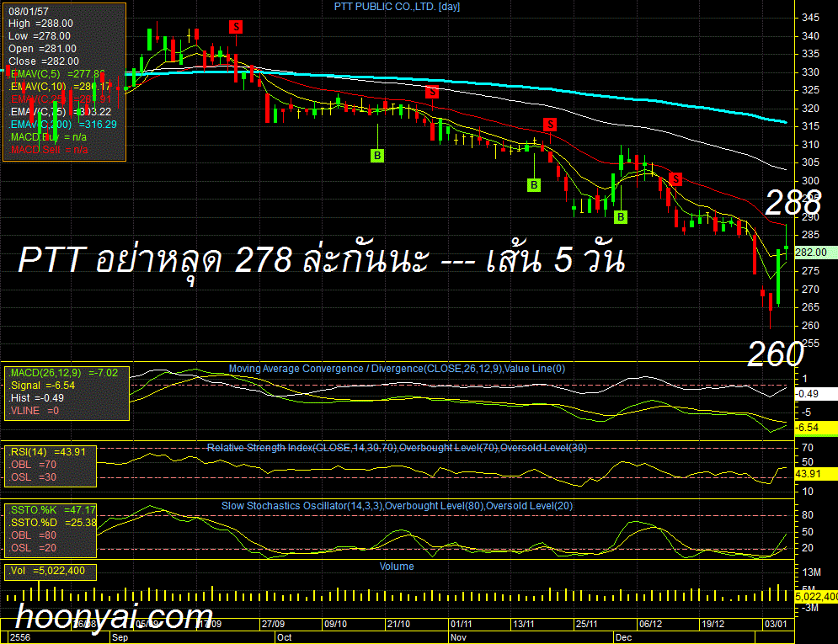Click the 19/12 date axis label
838x644 pixels.
tap(713, 625)
